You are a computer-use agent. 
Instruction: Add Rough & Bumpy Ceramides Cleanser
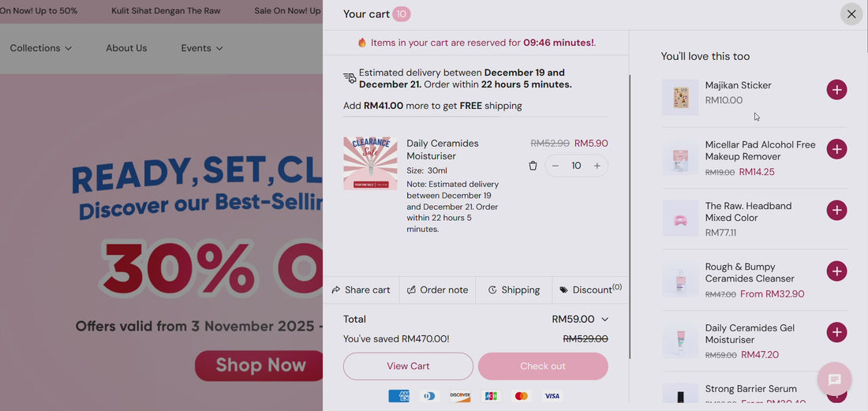(x=836, y=271)
